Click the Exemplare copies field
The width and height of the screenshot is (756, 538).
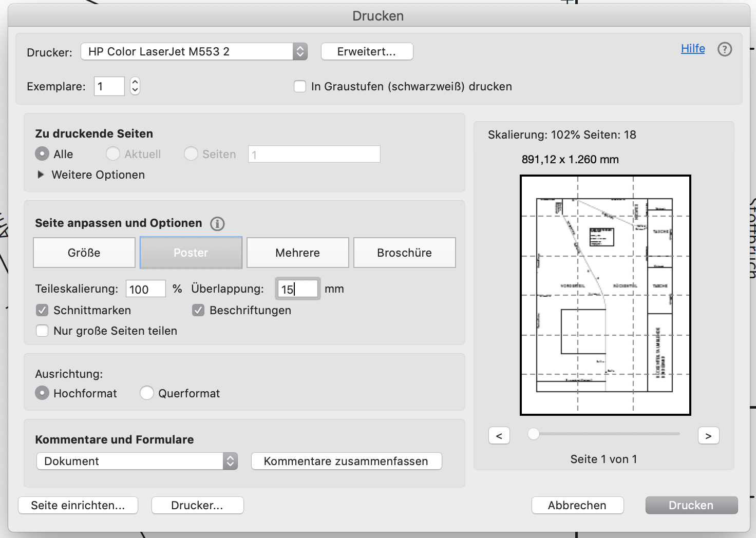tap(109, 86)
